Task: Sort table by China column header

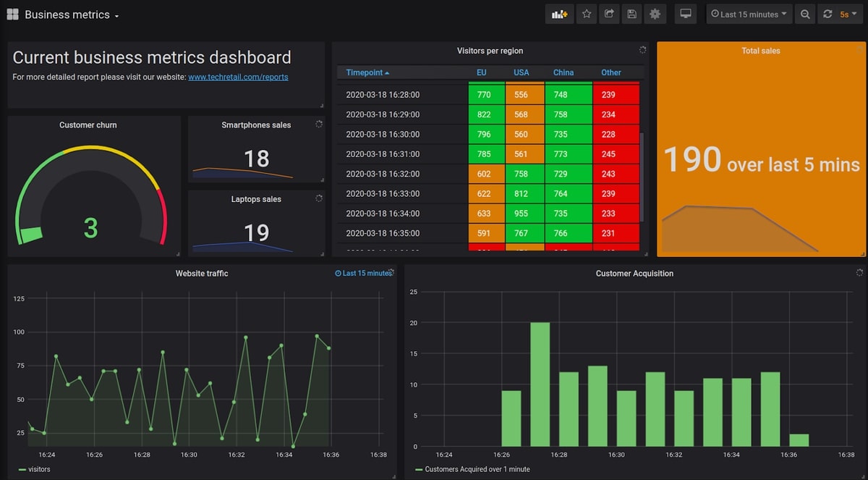Action: coord(563,72)
